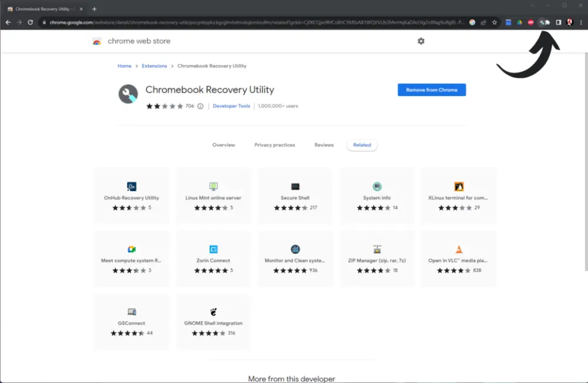The height and width of the screenshot is (383, 588).
Task: Bookmark this page with the star icon
Action: (x=495, y=22)
